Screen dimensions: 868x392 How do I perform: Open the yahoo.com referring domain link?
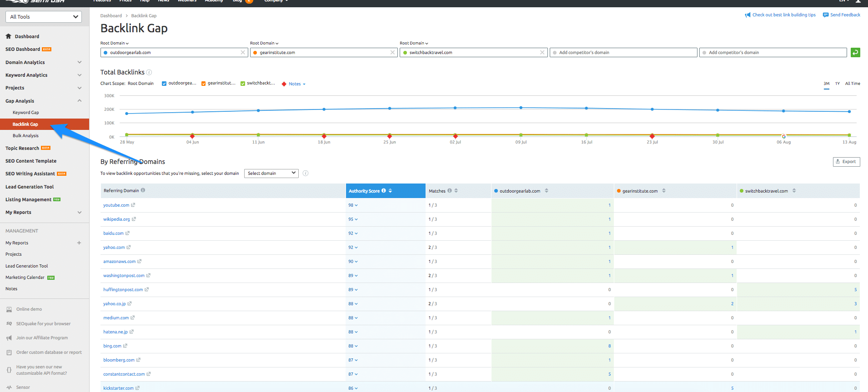click(114, 248)
